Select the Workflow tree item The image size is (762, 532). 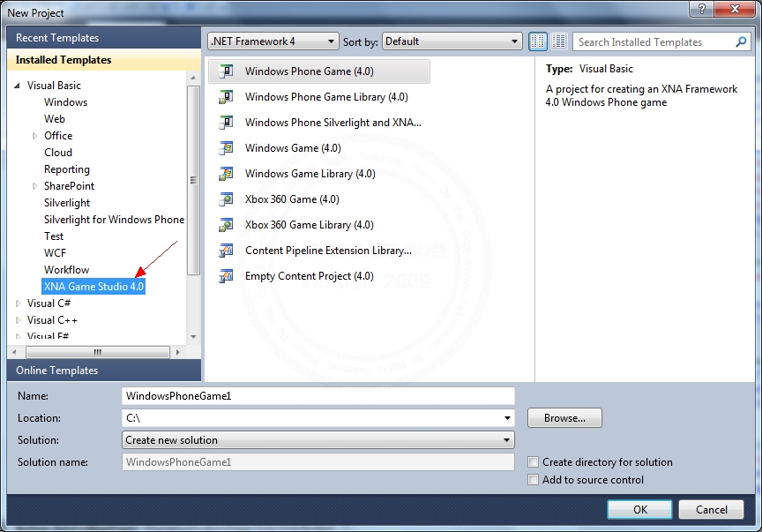point(66,270)
